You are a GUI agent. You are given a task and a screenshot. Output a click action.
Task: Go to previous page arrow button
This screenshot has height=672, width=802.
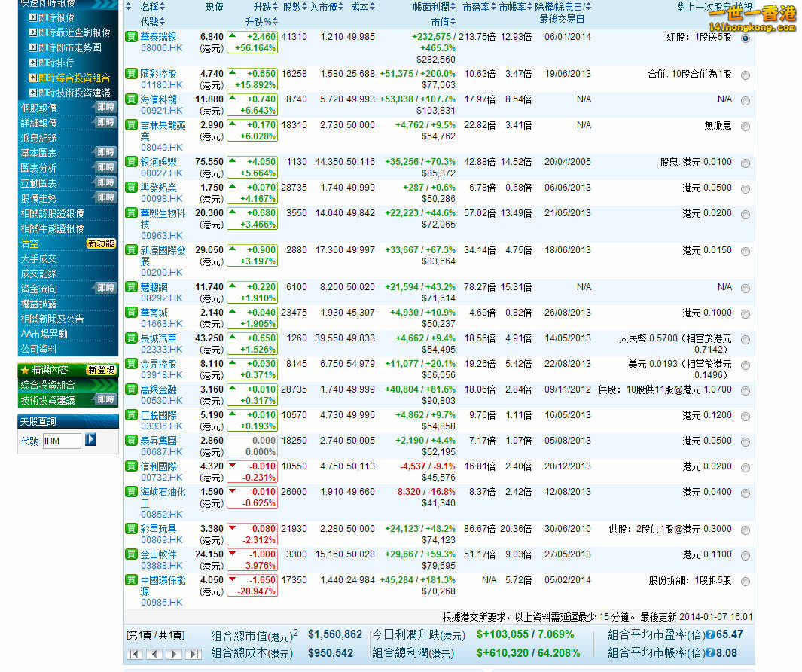tap(154, 654)
